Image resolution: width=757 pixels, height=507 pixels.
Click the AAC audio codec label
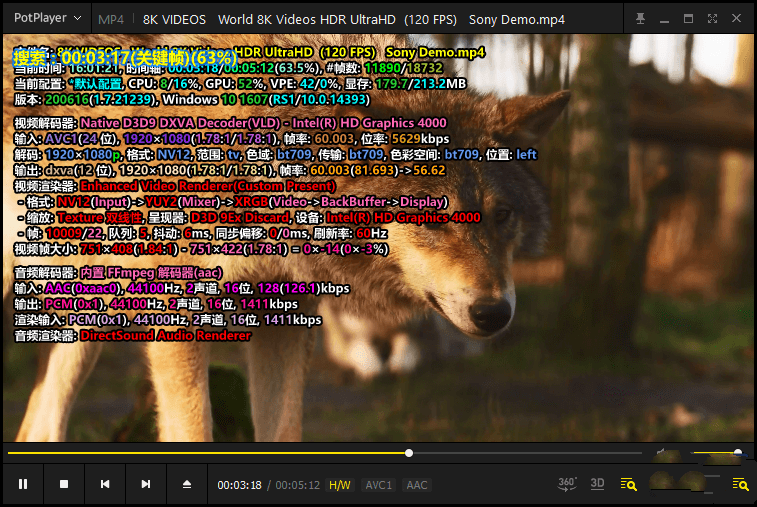(x=416, y=485)
